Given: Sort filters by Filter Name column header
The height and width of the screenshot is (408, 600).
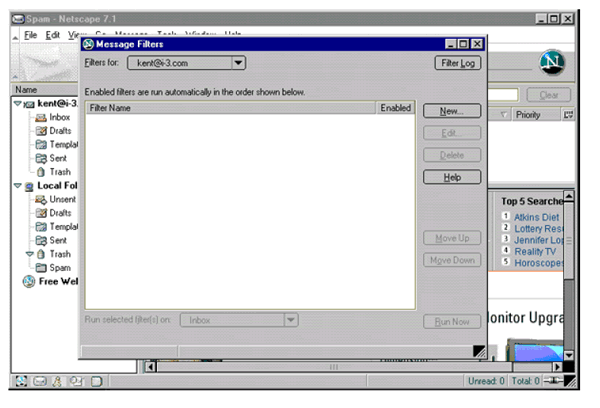Looking at the screenshot, I should click(x=231, y=108).
